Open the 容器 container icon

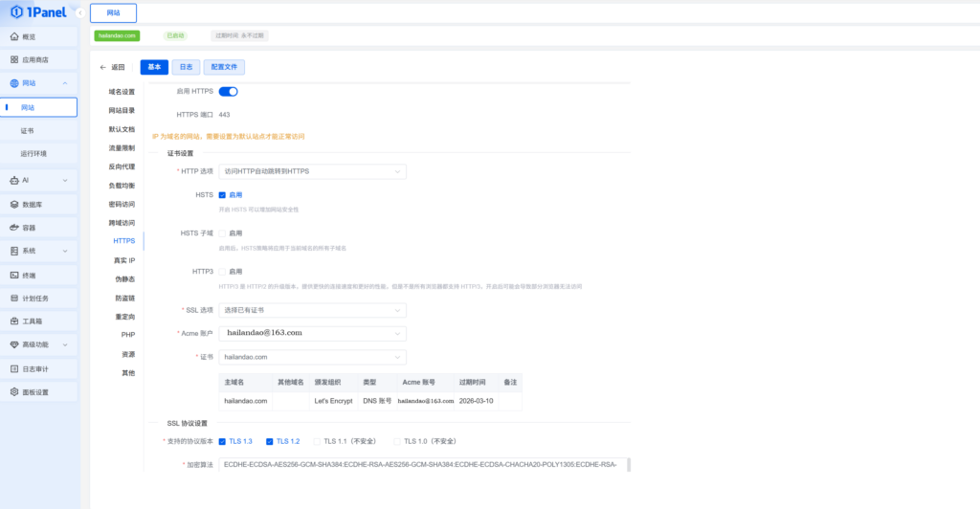(14, 228)
